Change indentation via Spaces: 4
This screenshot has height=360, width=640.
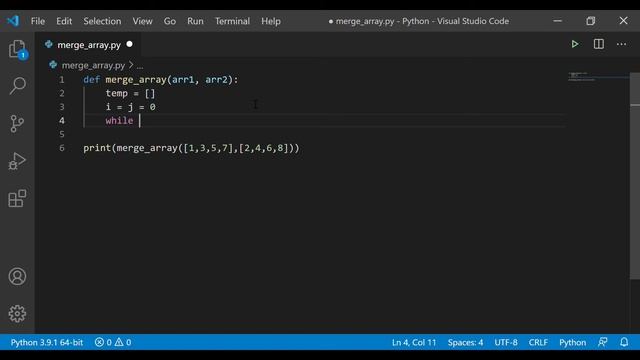coord(465,342)
